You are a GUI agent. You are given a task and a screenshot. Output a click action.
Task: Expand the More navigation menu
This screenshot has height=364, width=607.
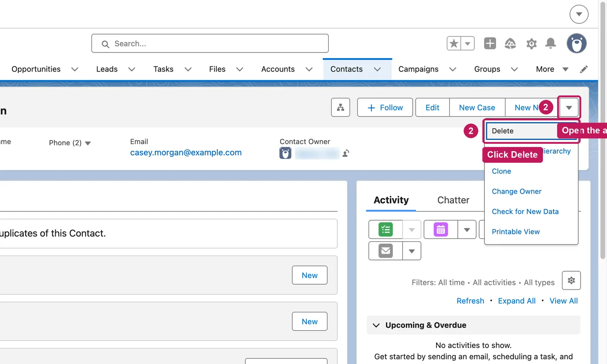[552, 69]
